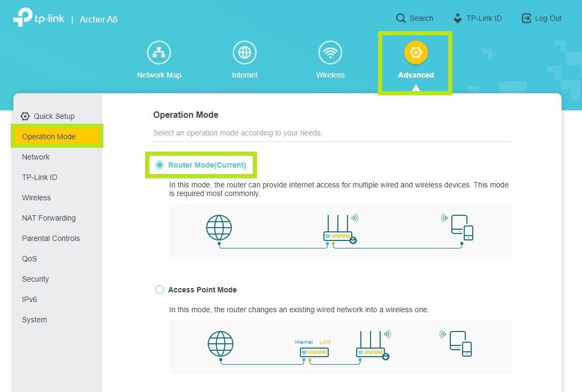This screenshot has width=582, height=392.
Task: Open the Wireless Wi-Fi icon
Action: click(x=330, y=52)
